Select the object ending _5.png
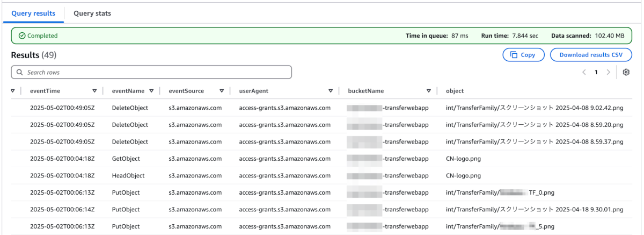This screenshot has height=235, width=644. 500,226
